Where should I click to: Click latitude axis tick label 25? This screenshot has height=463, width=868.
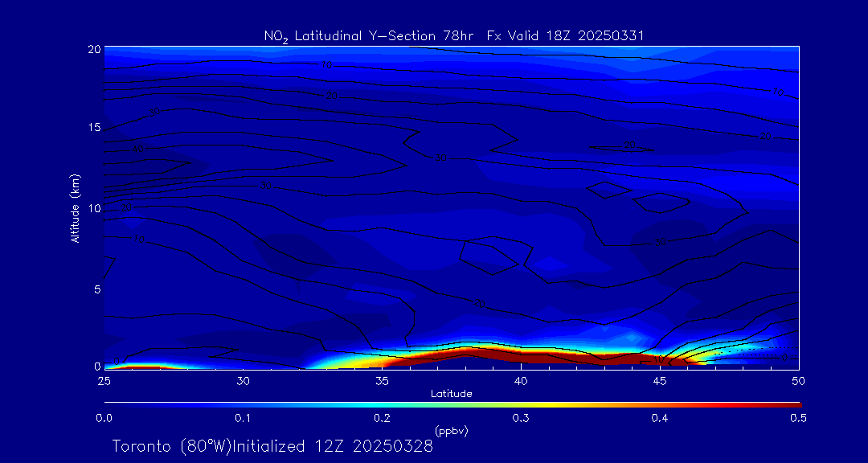[104, 381]
